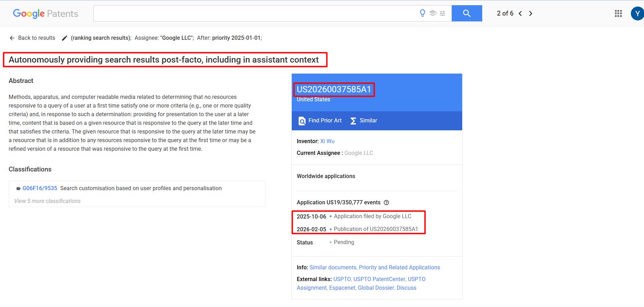Click the scholar cap icon in search bar
The height and width of the screenshot is (307, 644).
click(x=433, y=13)
